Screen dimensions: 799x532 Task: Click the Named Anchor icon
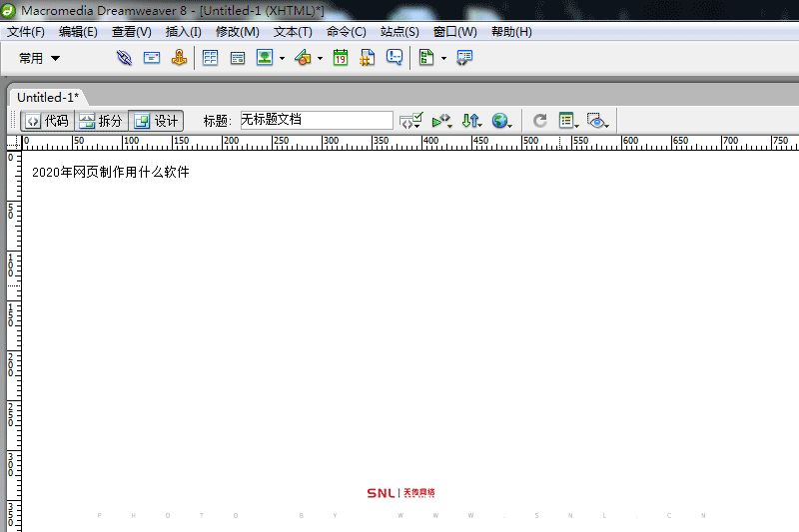click(179, 58)
